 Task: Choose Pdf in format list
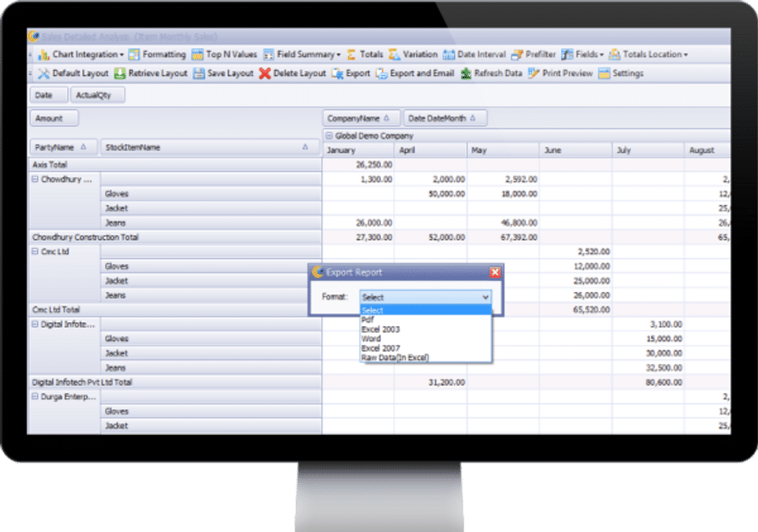(426, 320)
